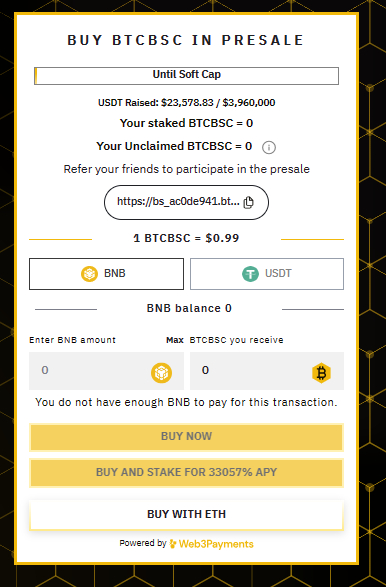Screen dimensions: 386x587
Task: Copy the referral link with clipboard icon
Action: pyautogui.click(x=248, y=202)
